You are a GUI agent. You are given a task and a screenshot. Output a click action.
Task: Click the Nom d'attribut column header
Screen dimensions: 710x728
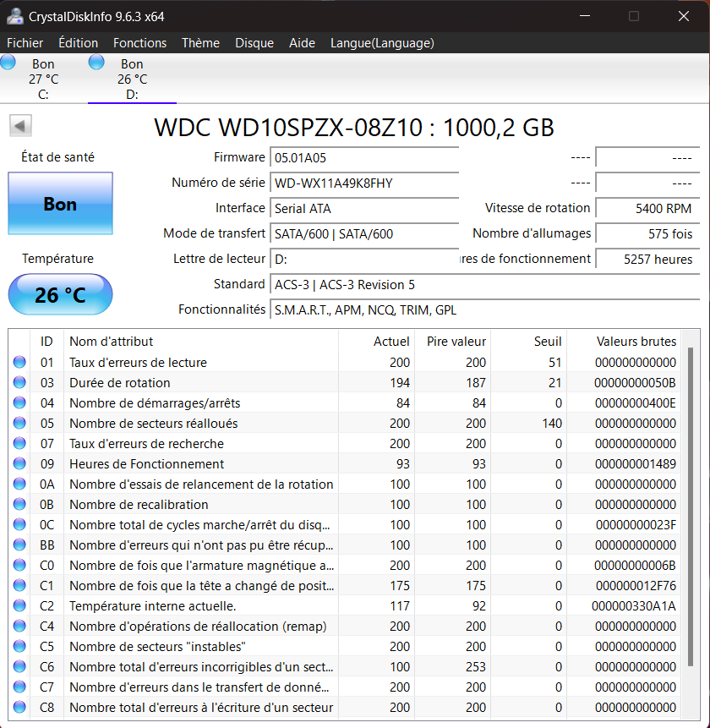[x=201, y=342]
